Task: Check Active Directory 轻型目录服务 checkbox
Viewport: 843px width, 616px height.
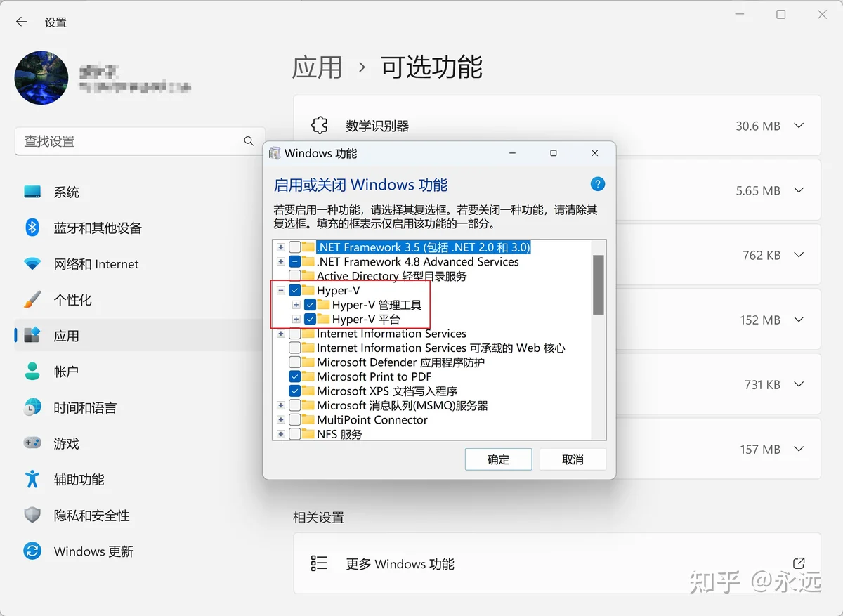Action: click(295, 276)
